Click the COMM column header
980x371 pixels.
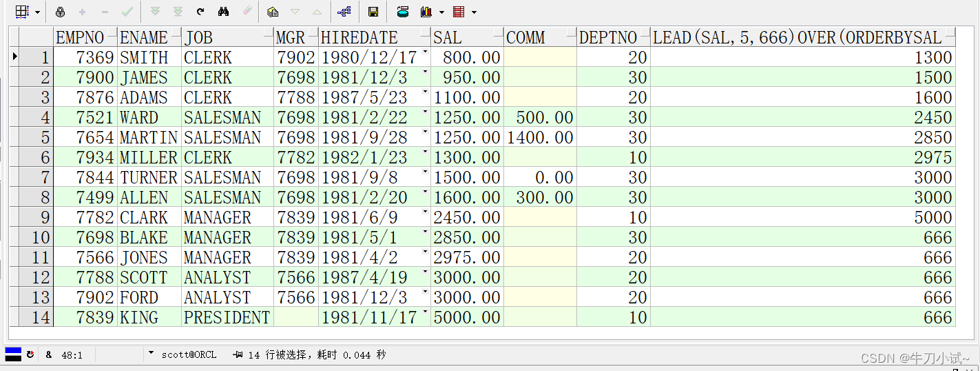pos(540,37)
